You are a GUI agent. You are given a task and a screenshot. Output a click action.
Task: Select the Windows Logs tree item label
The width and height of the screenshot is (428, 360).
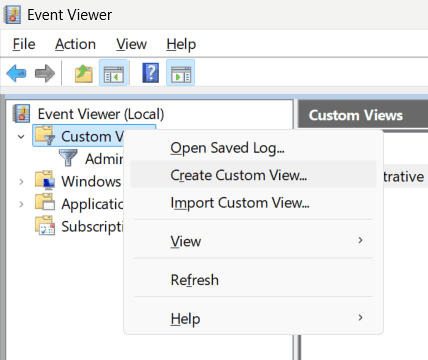92,181
